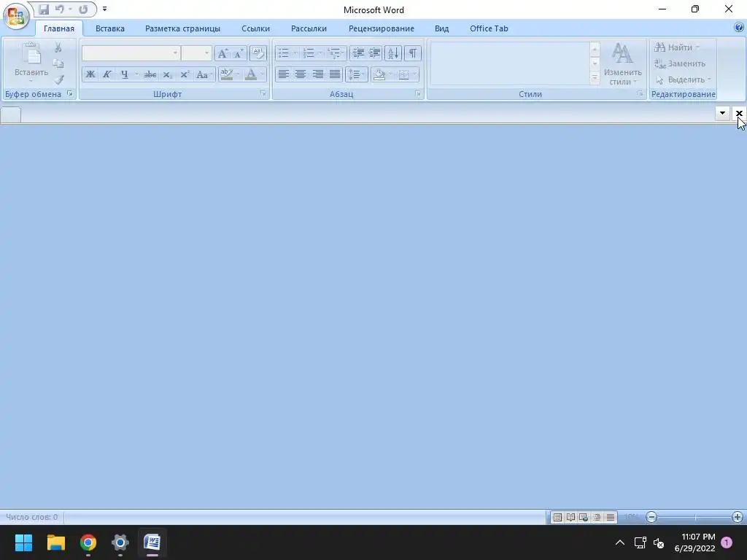The height and width of the screenshot is (560, 747).
Task: Switch to the Разметка страницы tab
Action: coord(182,28)
